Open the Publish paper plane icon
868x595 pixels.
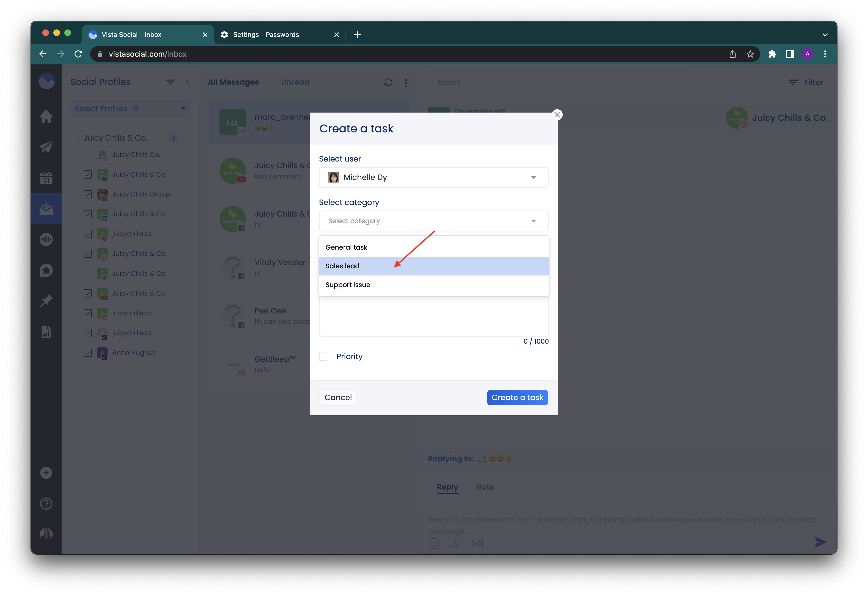pyautogui.click(x=46, y=147)
